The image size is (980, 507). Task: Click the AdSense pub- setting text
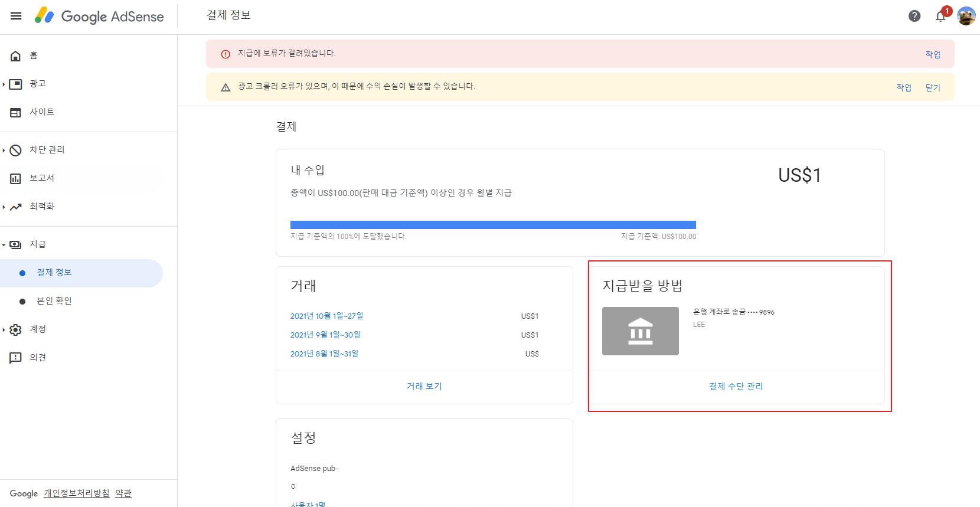pyautogui.click(x=313, y=469)
